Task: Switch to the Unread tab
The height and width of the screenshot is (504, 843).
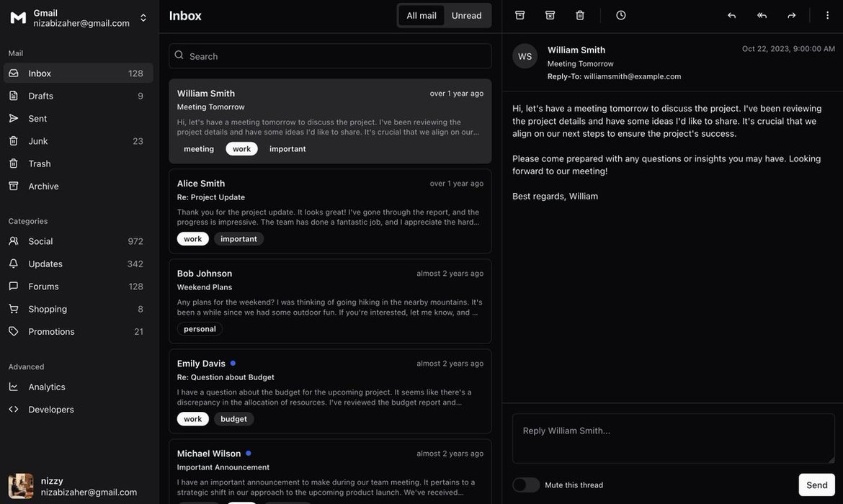Action: [x=466, y=16]
